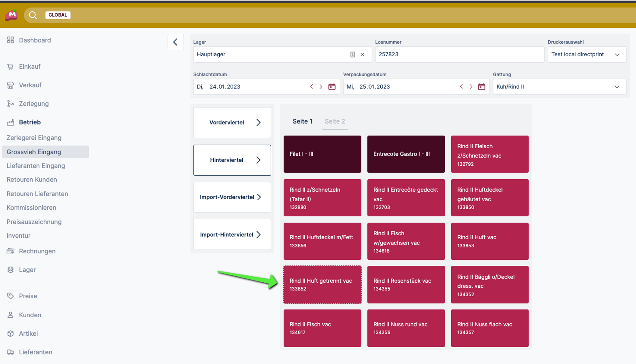Open Lieferanten Eingang in sidebar
The height and width of the screenshot is (364, 636).
point(36,166)
